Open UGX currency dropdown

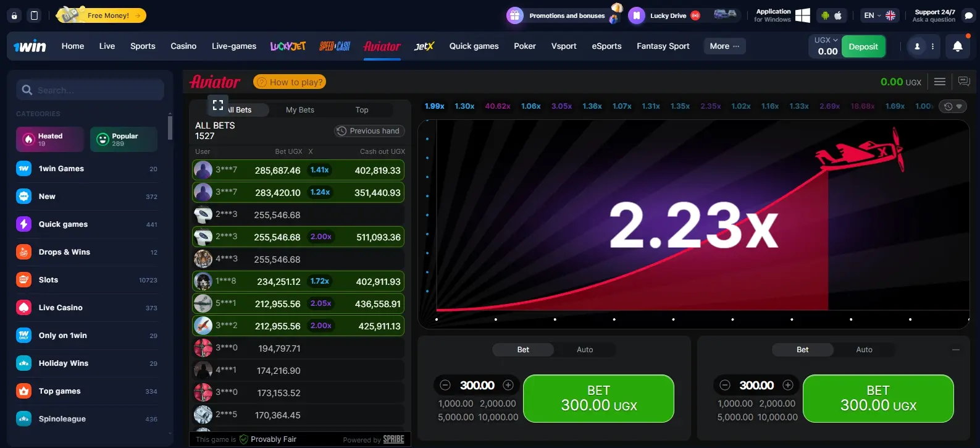tap(826, 40)
